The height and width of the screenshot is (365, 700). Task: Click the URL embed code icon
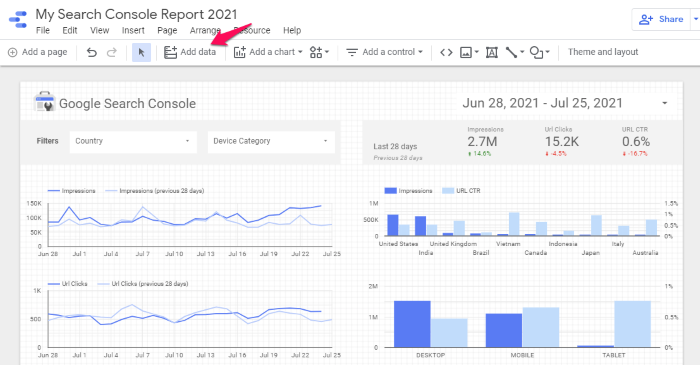point(446,52)
